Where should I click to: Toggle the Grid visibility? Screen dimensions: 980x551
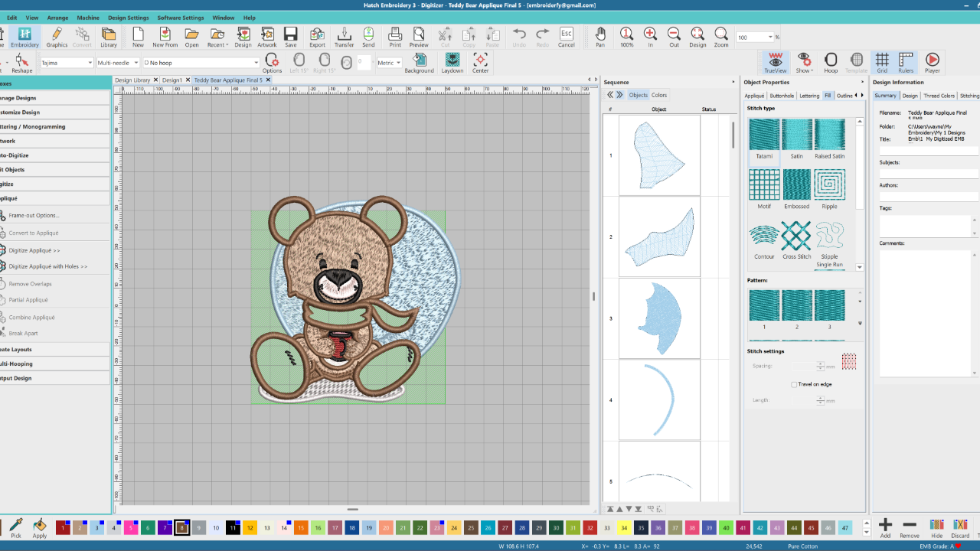coord(881,62)
